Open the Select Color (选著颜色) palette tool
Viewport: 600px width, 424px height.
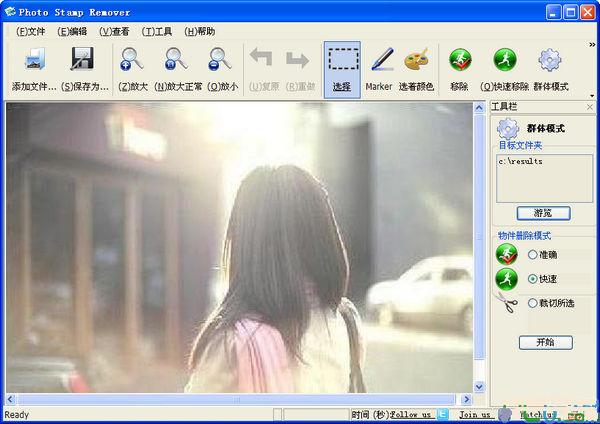click(x=416, y=59)
